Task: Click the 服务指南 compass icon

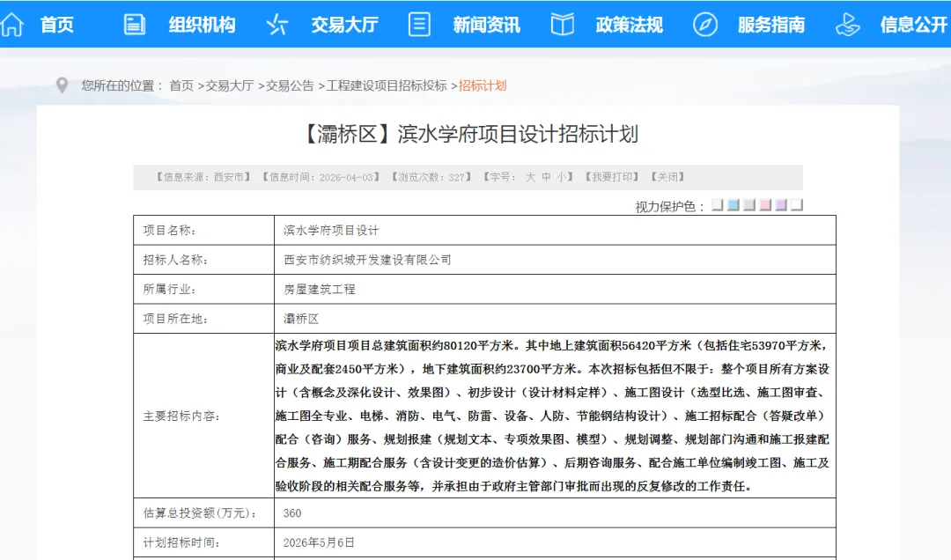Action: coord(704,25)
